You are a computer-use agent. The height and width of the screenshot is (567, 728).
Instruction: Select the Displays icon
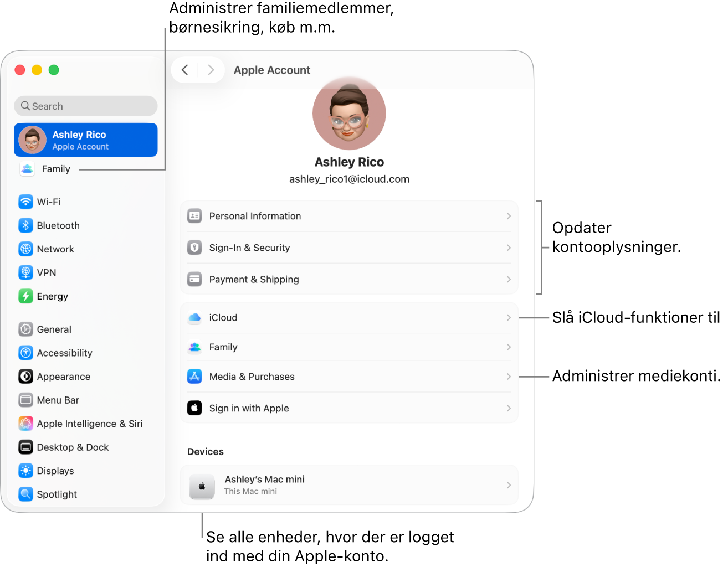pos(26,471)
